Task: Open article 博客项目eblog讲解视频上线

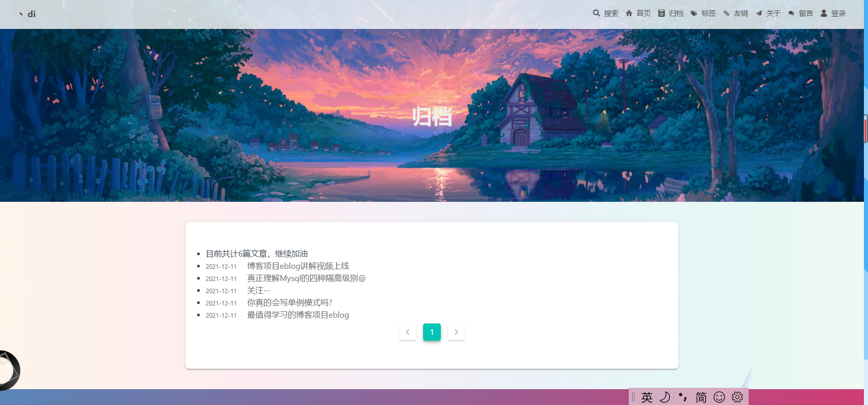Action: (298, 266)
